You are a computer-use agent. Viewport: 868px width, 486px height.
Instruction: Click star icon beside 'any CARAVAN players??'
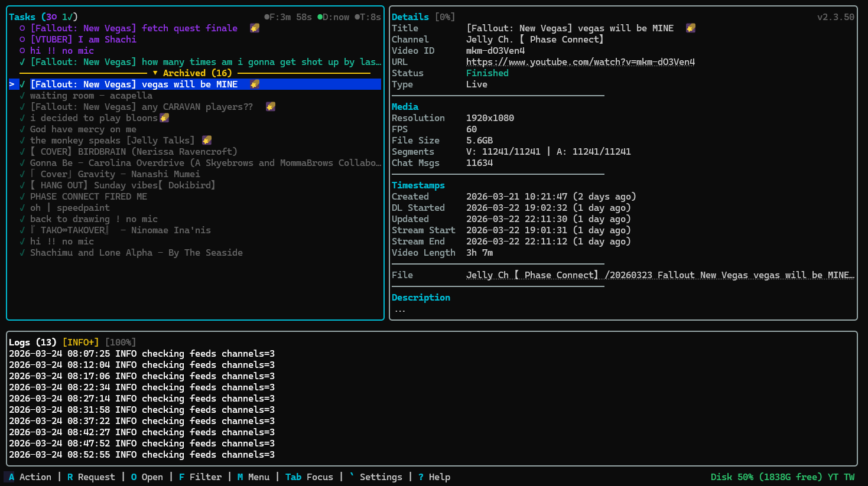click(271, 107)
